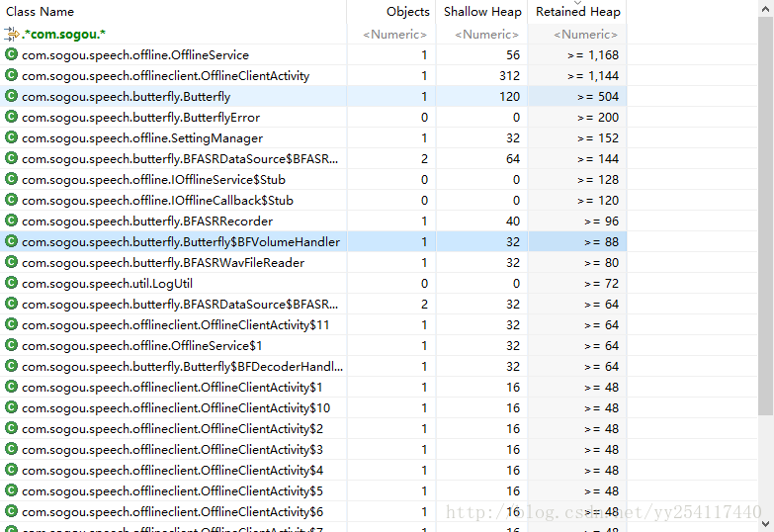This screenshot has width=774, height=532.
Task: Click the BFASRRecorder class icon
Action: 11,222
